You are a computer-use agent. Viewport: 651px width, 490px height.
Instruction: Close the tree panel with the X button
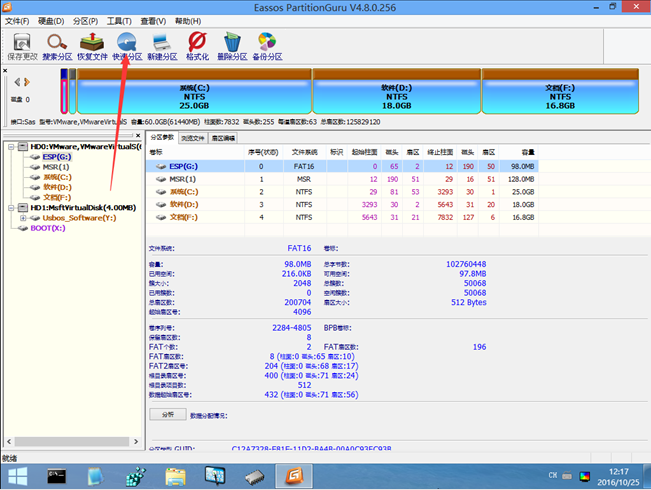[138, 135]
